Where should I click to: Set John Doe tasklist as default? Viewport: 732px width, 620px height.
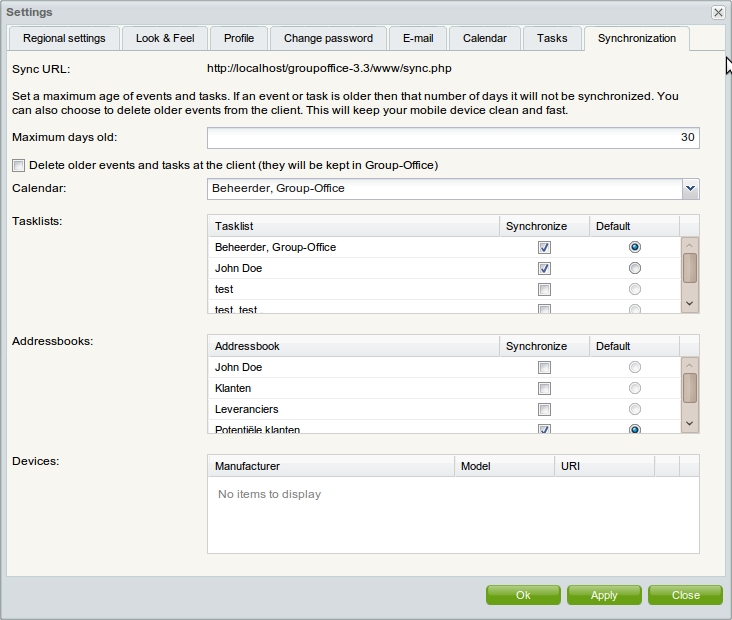point(634,268)
